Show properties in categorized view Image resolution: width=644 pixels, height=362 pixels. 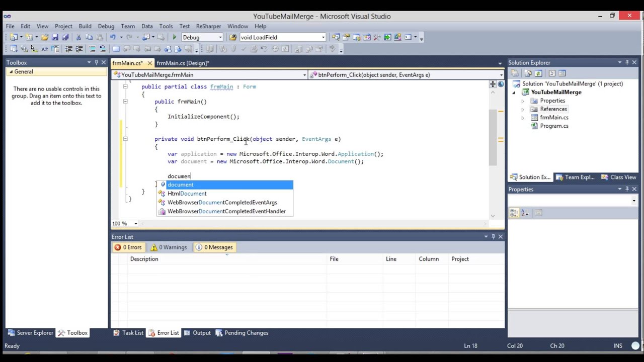tap(514, 213)
